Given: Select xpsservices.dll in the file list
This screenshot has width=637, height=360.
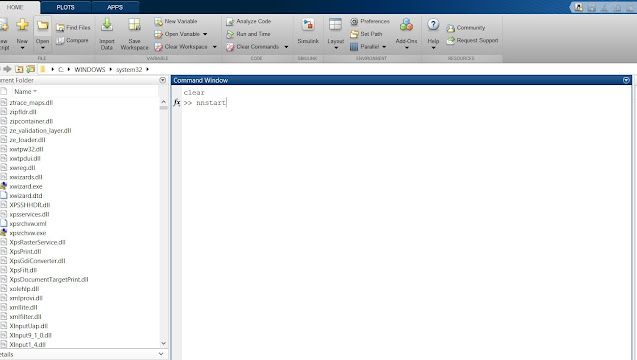Looking at the screenshot, I should pyautogui.click(x=29, y=214).
